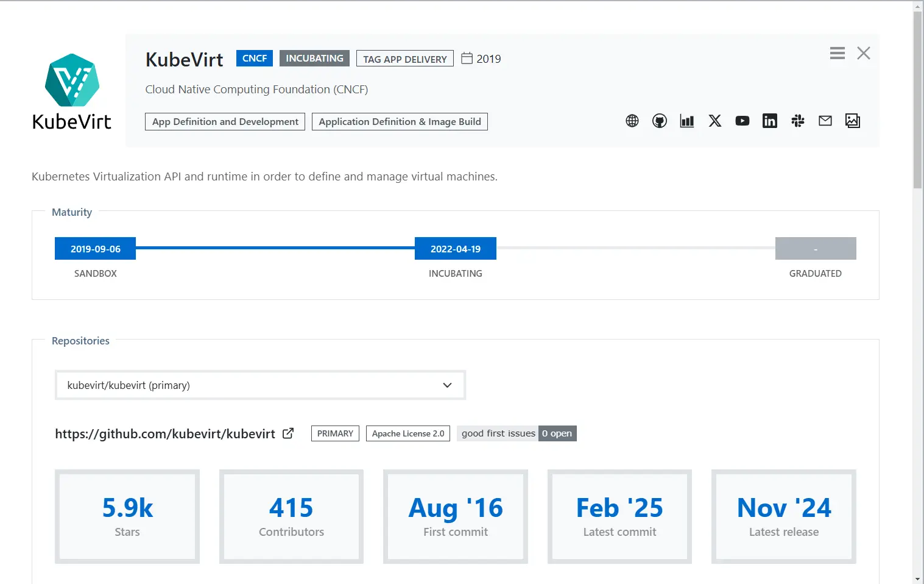Open the YouTube channel icon
Image resolution: width=924 pixels, height=584 pixels.
(x=742, y=121)
